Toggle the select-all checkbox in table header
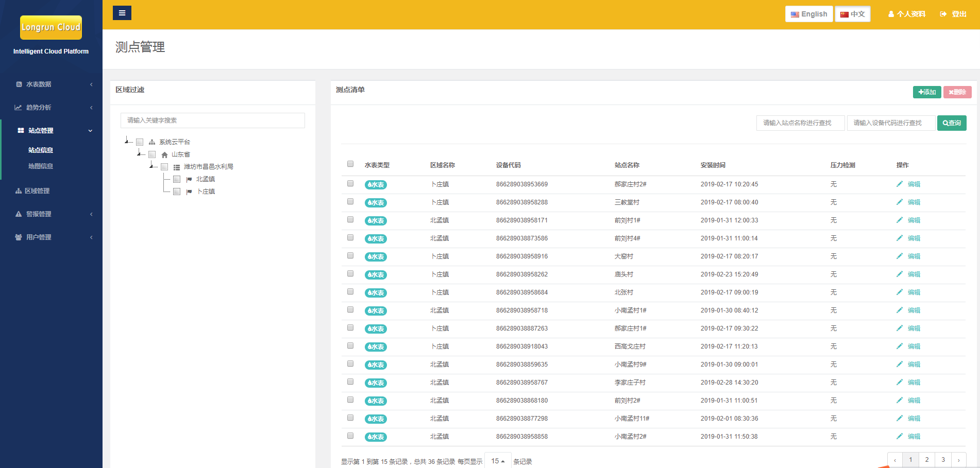The image size is (980, 468). point(350,164)
